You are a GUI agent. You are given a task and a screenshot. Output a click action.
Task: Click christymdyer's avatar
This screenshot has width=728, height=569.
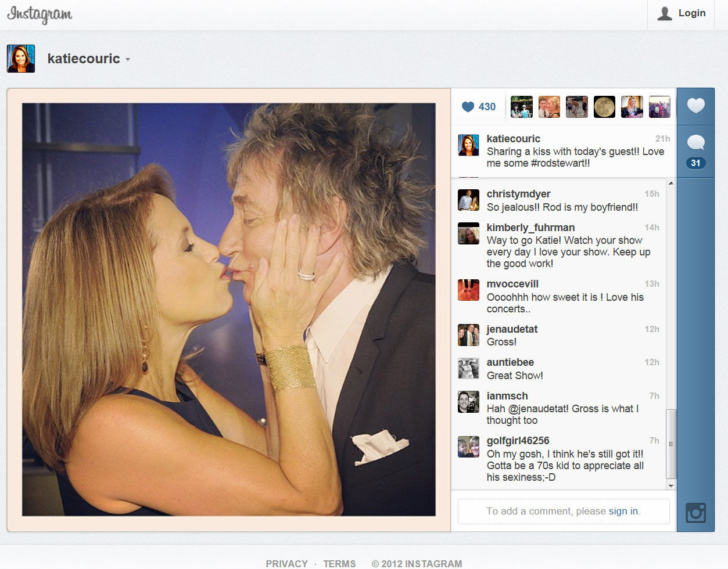pos(468,200)
